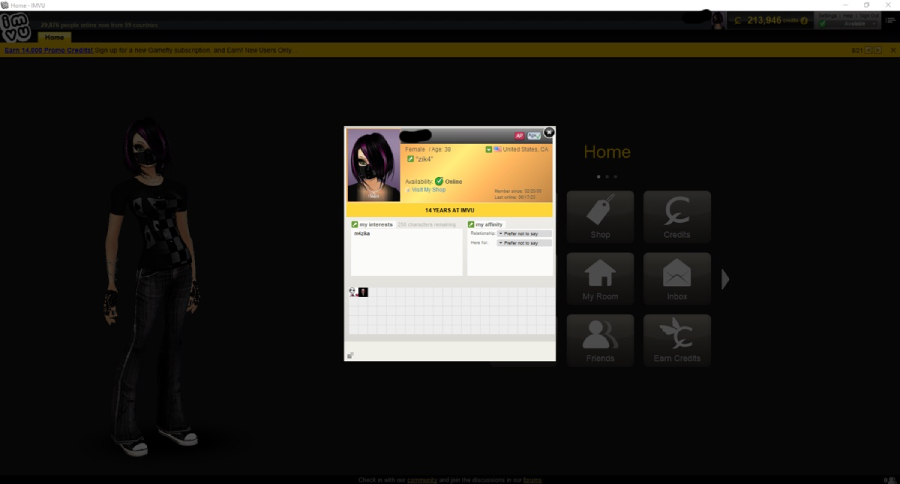Select the second page dot under Home
Image resolution: width=900 pixels, height=484 pixels.
(607, 177)
